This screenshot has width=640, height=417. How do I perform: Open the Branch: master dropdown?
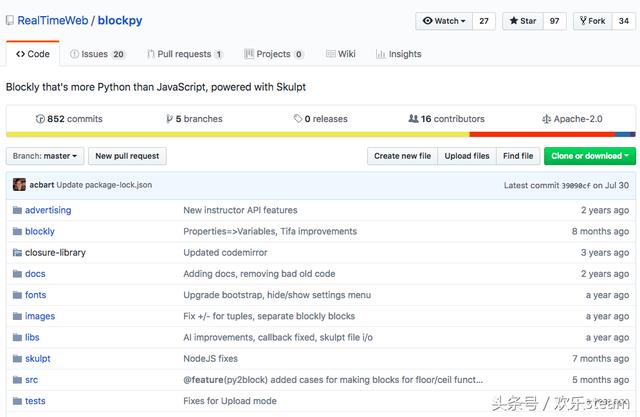[45, 156]
